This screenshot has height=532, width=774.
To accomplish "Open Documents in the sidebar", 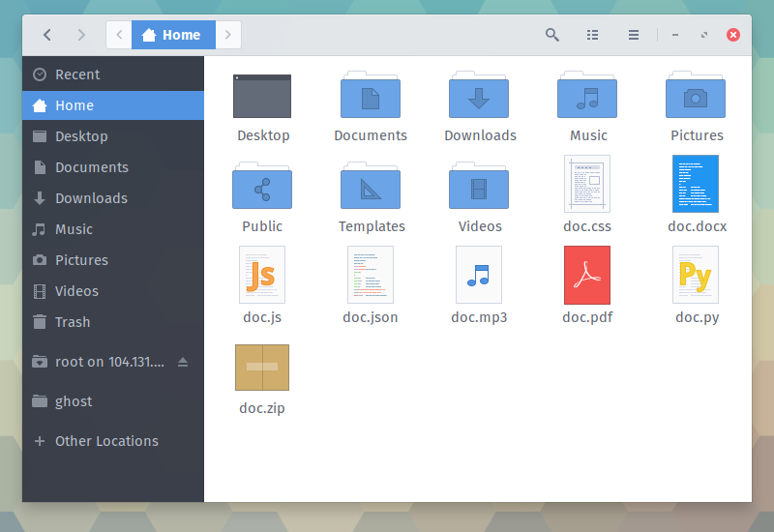I will pyautogui.click(x=113, y=167).
